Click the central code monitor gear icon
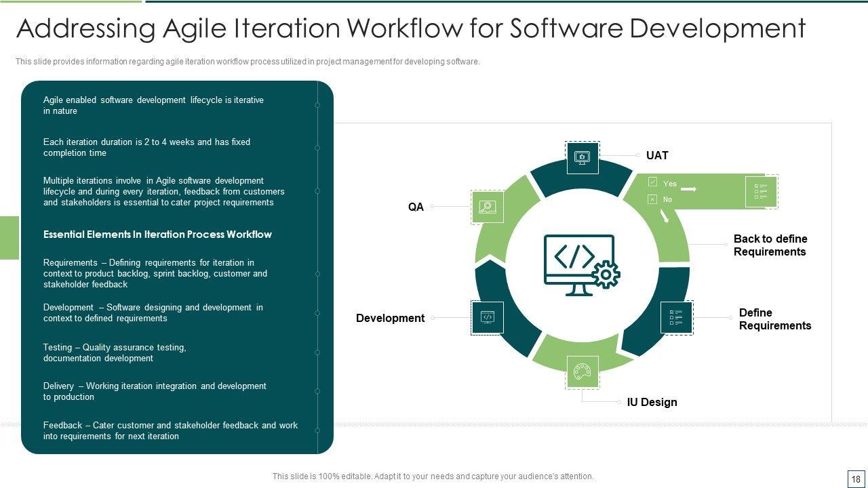This screenshot has height=488, width=868. pyautogui.click(x=581, y=266)
